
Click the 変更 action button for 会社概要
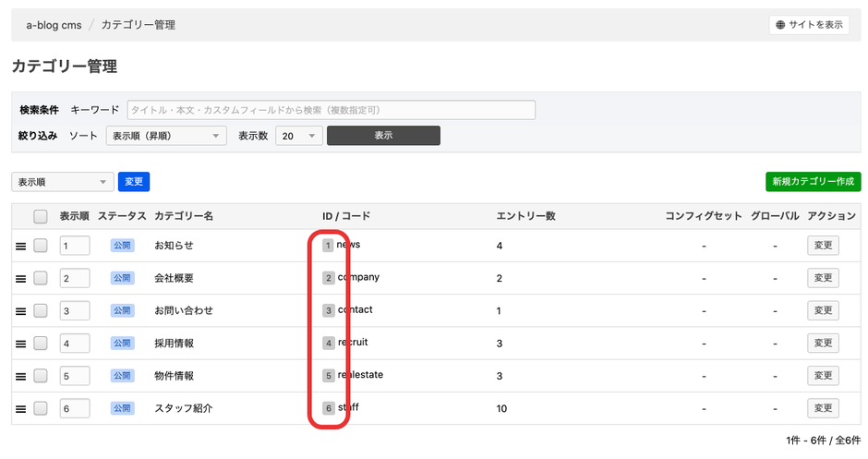click(823, 278)
